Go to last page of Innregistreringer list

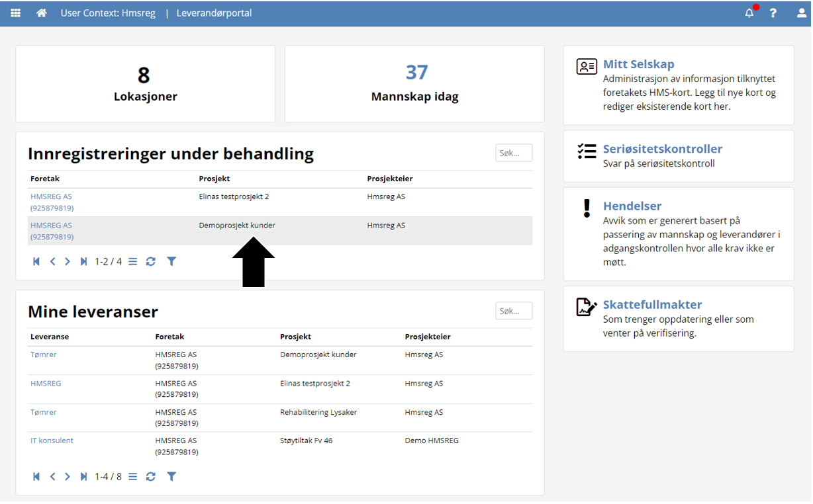tap(83, 261)
